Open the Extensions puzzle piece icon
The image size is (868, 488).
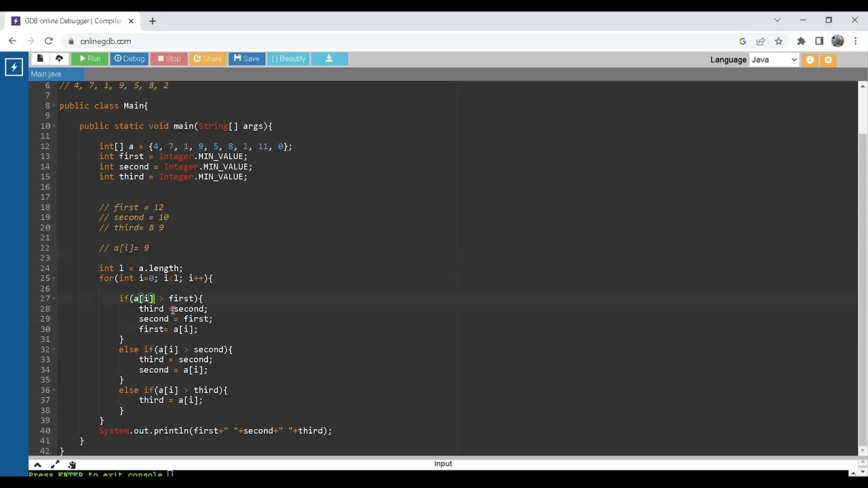[802, 41]
